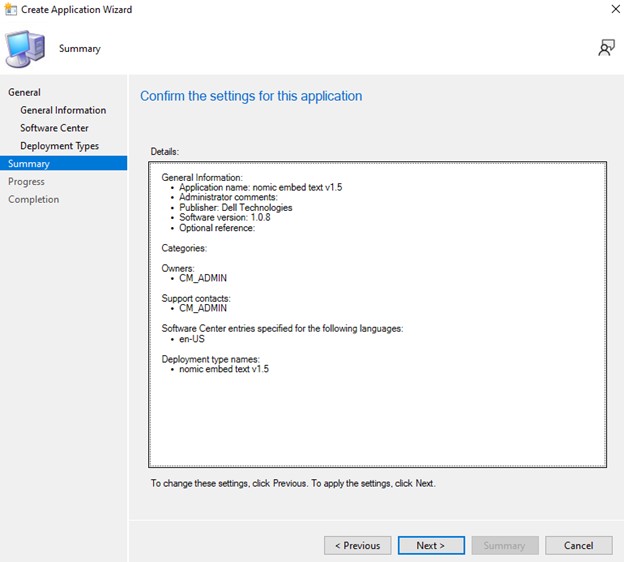
Task: Click the Application name line in Details
Action: coord(260,188)
